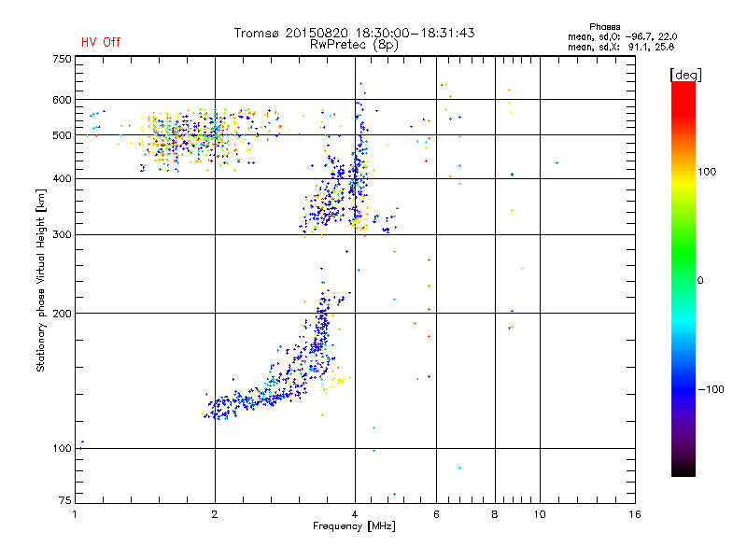This screenshot has width=747, height=560.
Task: Click the x-axis '10' tick label
Action: pyautogui.click(x=540, y=514)
